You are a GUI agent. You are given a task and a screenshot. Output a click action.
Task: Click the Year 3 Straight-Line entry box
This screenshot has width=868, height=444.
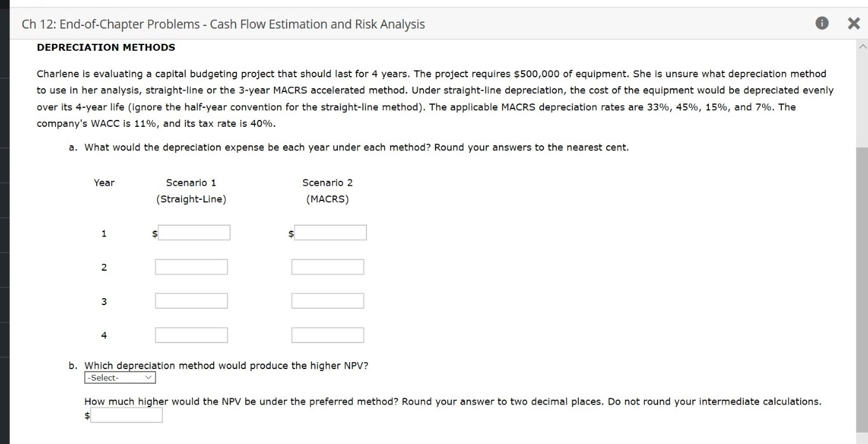191,301
